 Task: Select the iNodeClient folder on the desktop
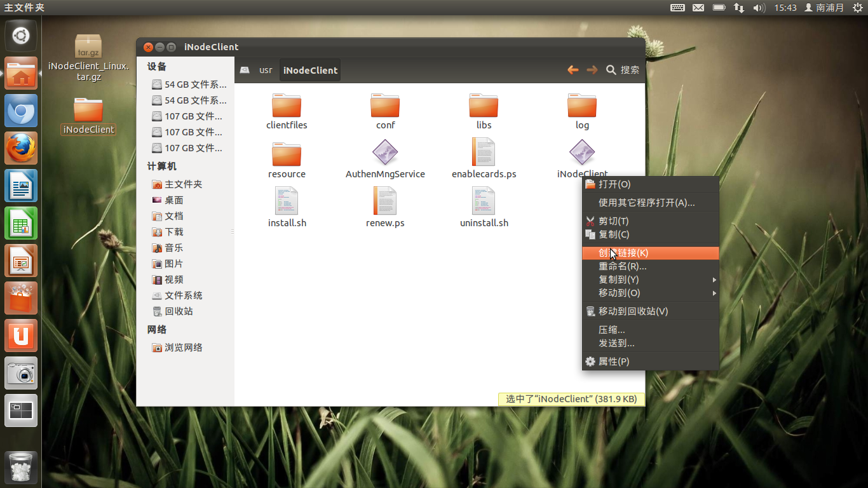(x=88, y=116)
